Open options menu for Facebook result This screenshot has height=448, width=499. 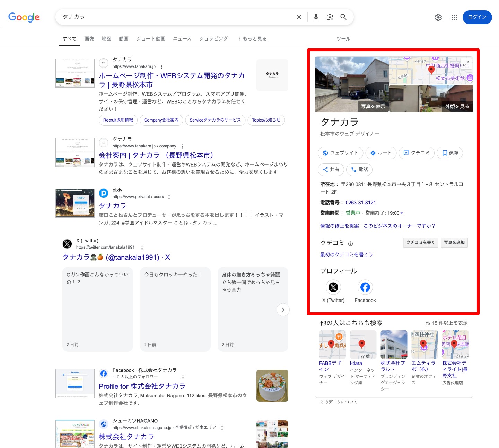[183, 377]
